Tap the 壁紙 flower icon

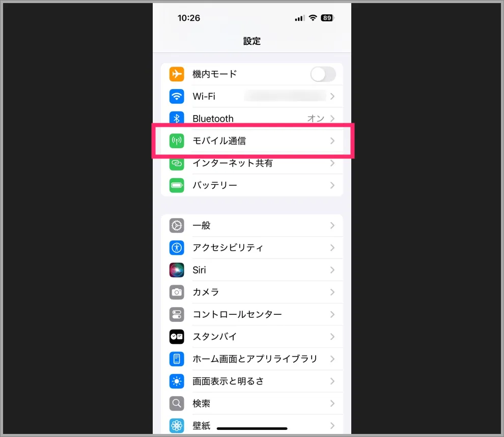pos(177,426)
